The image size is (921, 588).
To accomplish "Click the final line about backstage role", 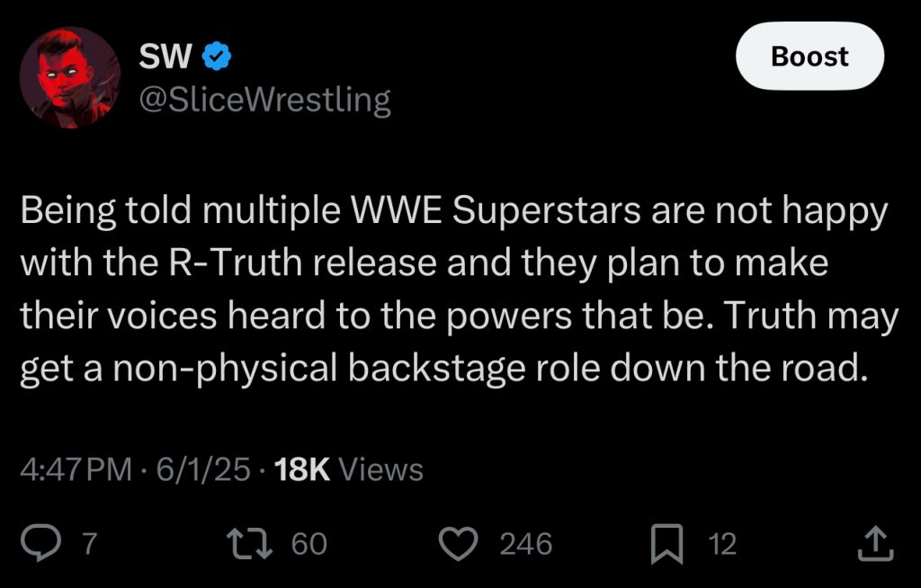I will [x=444, y=369].
